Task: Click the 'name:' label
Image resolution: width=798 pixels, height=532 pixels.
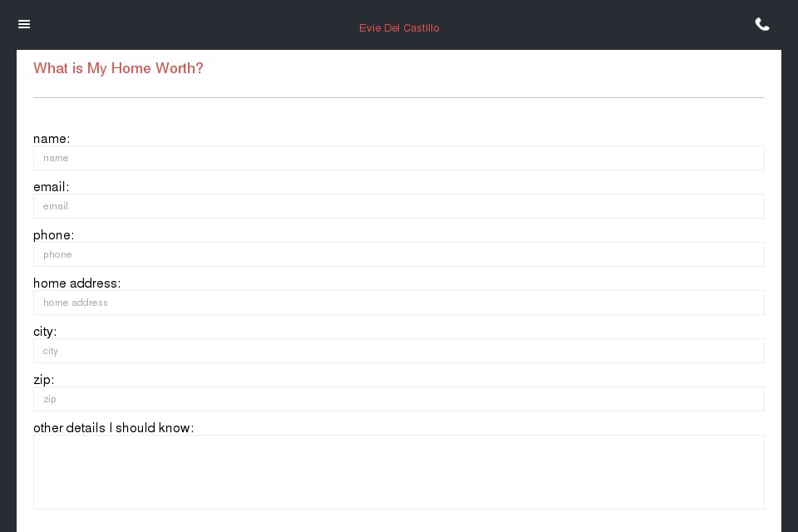Action: click(52, 139)
